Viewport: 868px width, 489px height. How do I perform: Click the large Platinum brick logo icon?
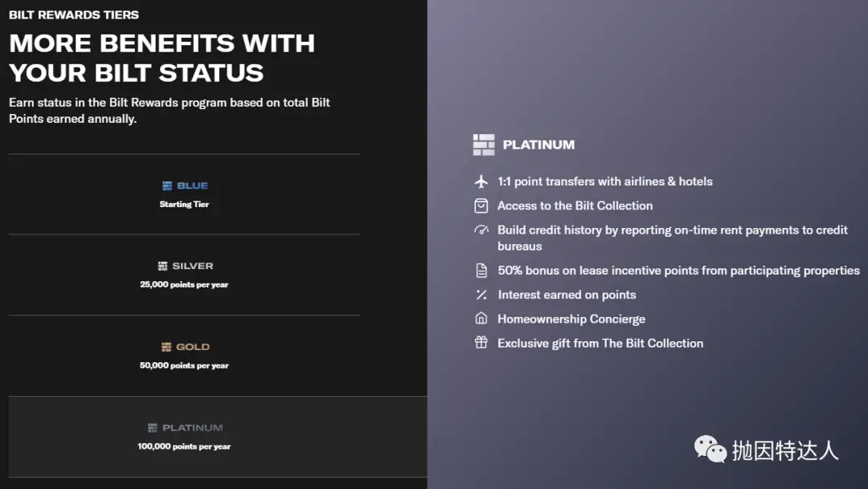click(484, 145)
